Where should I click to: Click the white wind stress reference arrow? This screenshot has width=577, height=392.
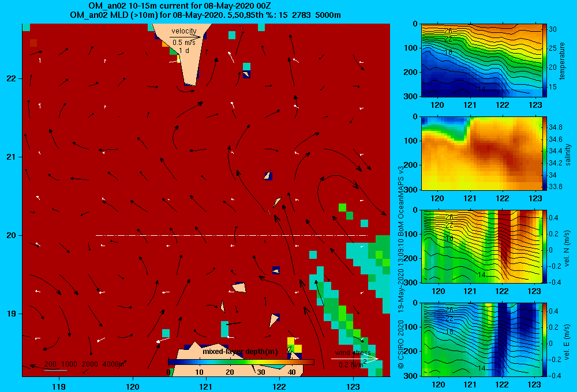click(x=354, y=359)
